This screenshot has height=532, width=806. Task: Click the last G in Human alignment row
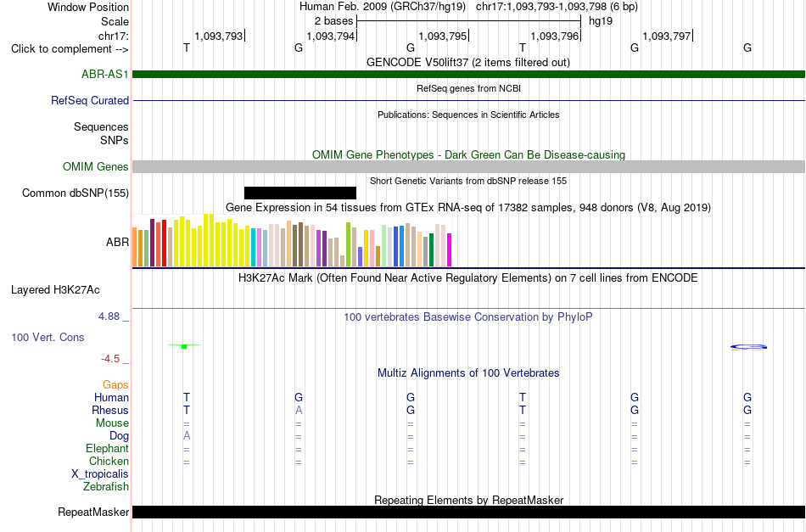click(747, 397)
